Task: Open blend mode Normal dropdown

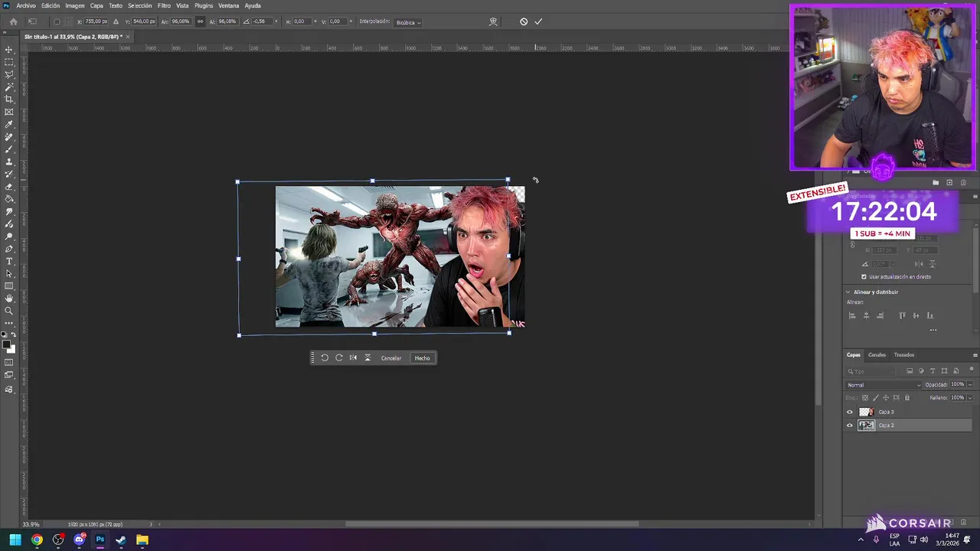Action: point(884,385)
